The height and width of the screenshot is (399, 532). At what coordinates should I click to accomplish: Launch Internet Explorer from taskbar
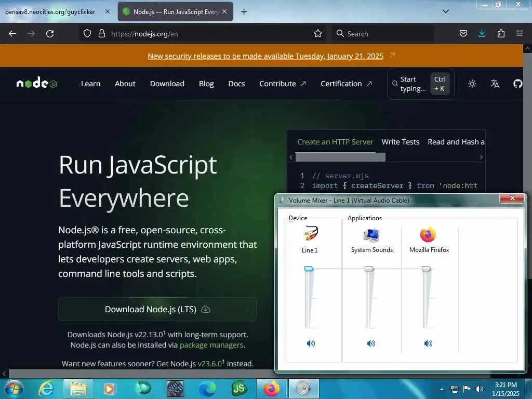coord(46,389)
